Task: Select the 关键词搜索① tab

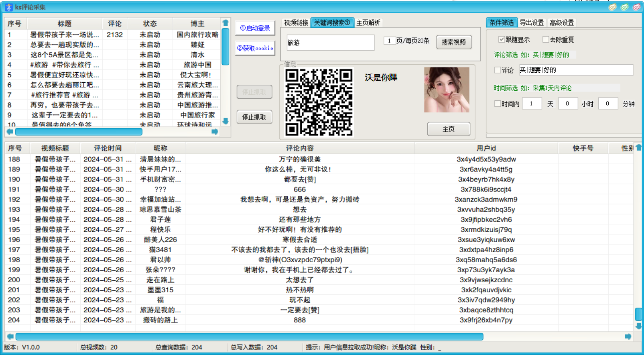Action: pyautogui.click(x=332, y=22)
